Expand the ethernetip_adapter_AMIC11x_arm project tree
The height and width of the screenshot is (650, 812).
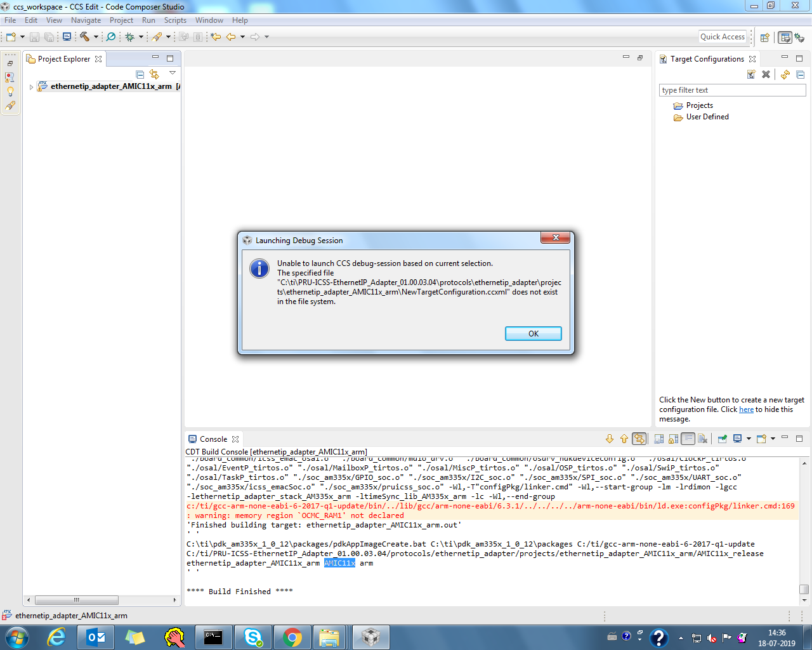click(31, 87)
